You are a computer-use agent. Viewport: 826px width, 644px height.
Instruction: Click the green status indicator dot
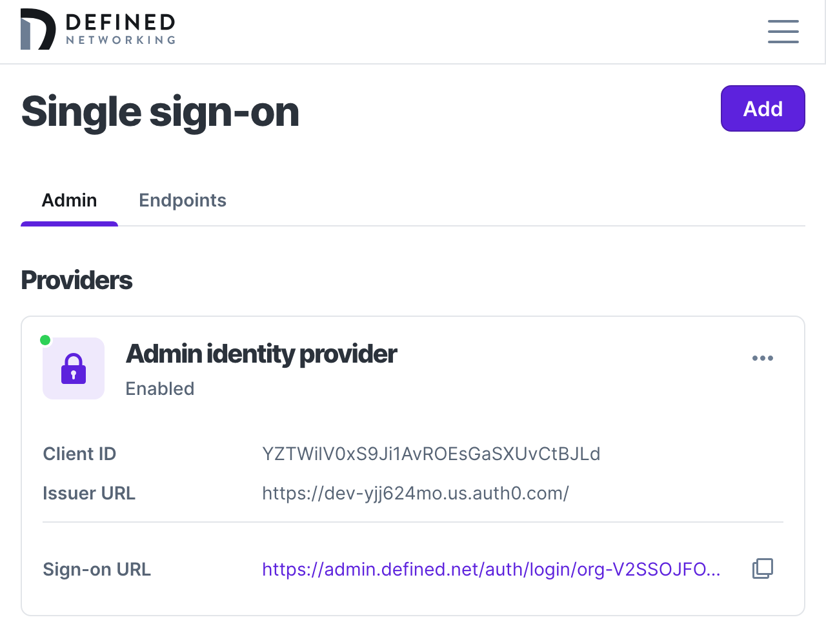[x=45, y=339]
